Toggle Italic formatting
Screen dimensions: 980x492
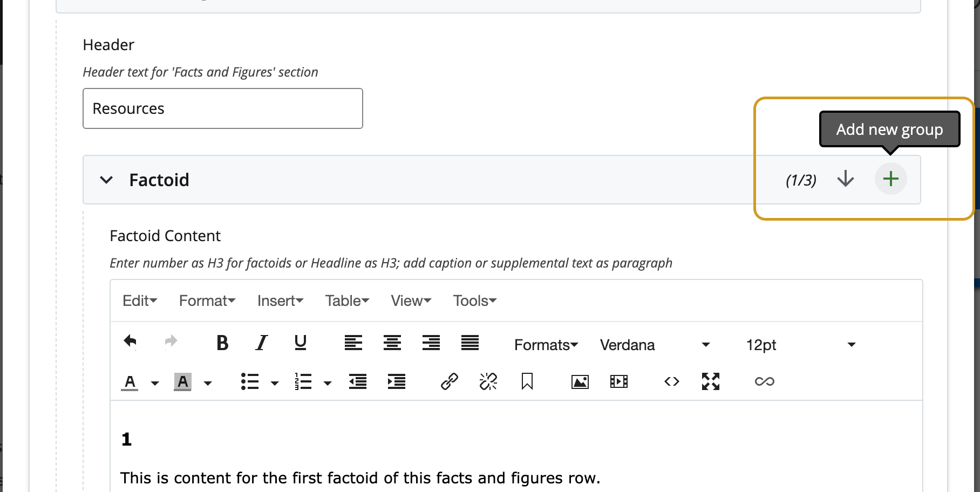(262, 343)
